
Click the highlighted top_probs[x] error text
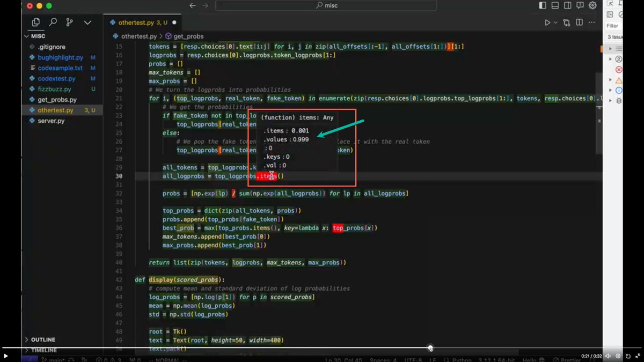point(354,228)
